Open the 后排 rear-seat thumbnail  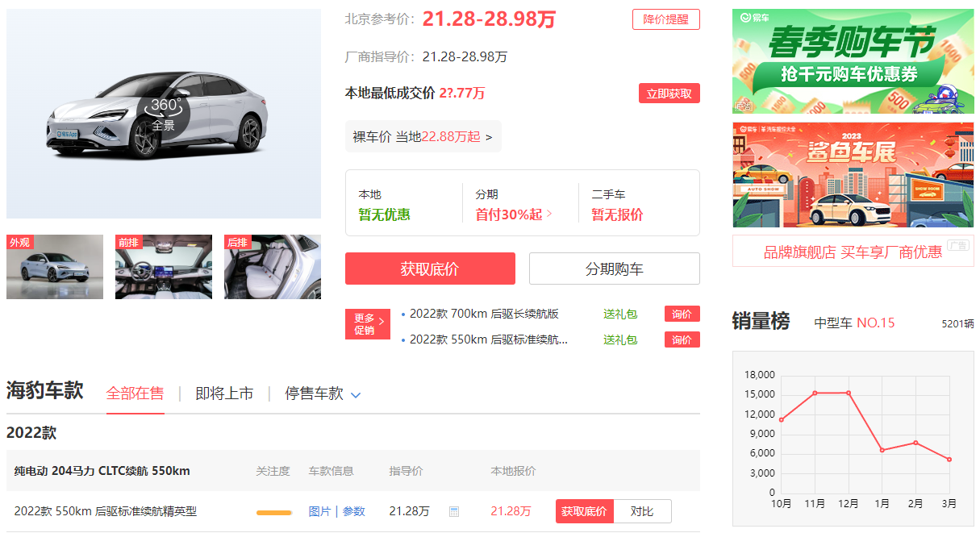[x=273, y=267]
